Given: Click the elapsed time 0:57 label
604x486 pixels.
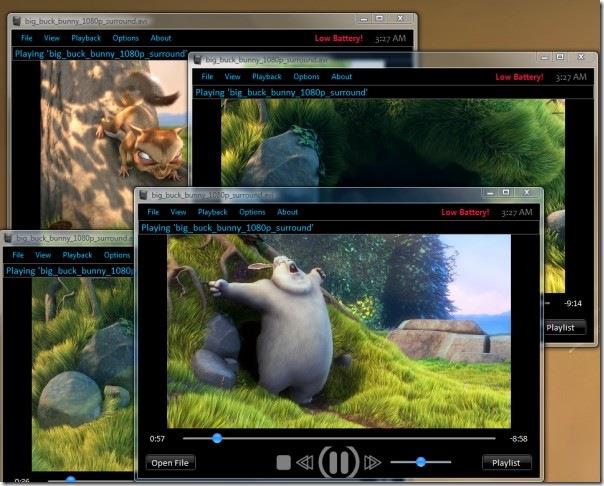Looking at the screenshot, I should click(x=157, y=439).
